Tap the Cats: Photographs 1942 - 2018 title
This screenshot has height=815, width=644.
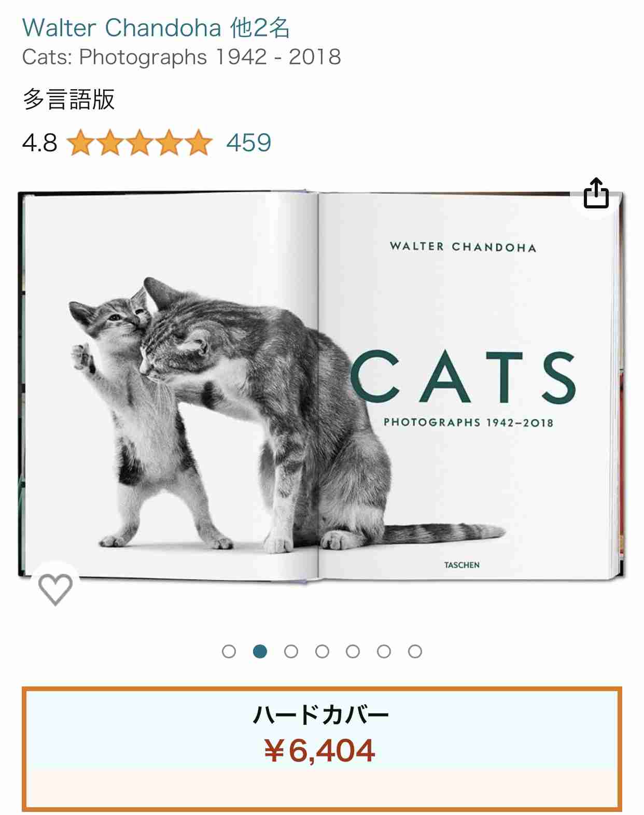pyautogui.click(x=181, y=57)
